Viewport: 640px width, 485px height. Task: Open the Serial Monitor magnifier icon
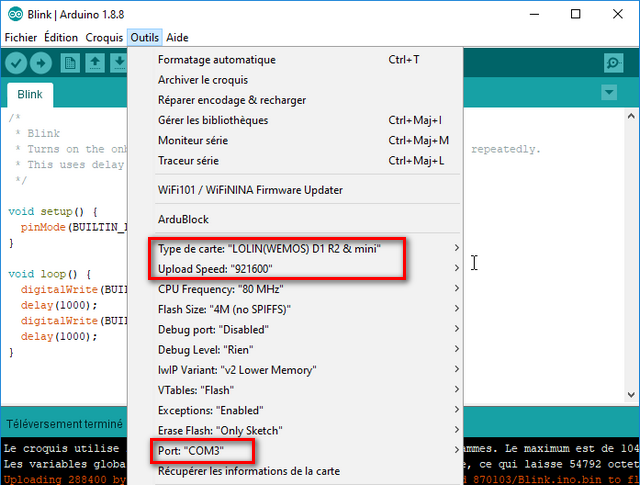click(613, 63)
